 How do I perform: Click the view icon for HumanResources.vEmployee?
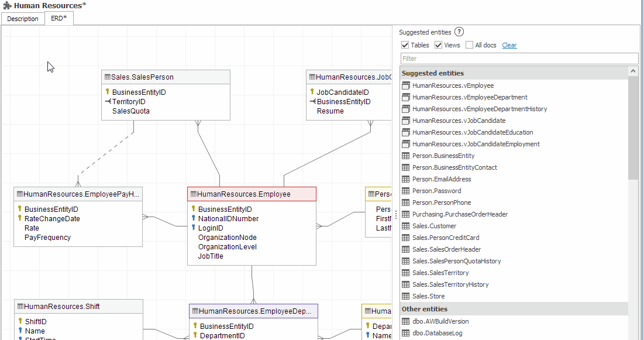(406, 85)
